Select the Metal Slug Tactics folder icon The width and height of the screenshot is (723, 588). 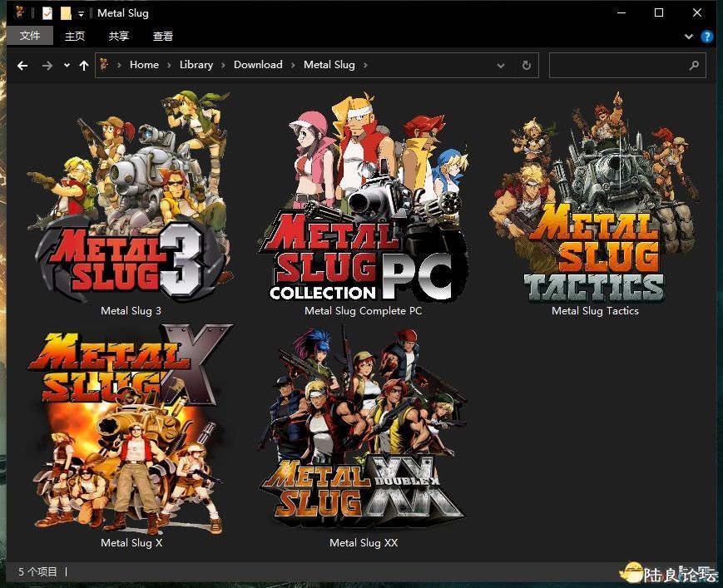click(595, 200)
